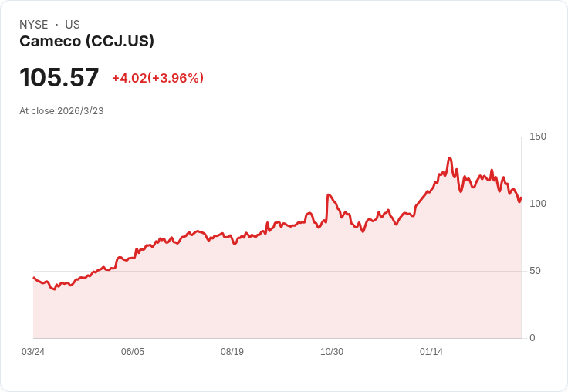Click the 50 y-axis label

click(535, 271)
